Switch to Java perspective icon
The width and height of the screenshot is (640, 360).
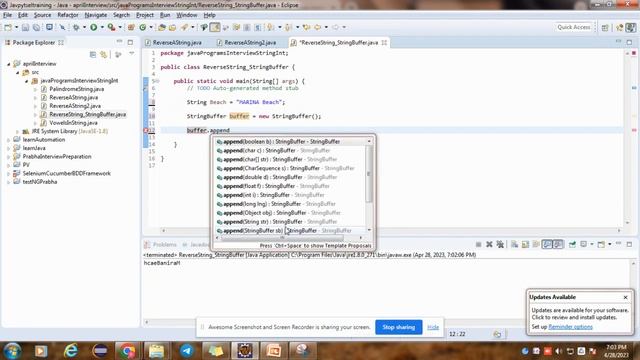point(631,27)
